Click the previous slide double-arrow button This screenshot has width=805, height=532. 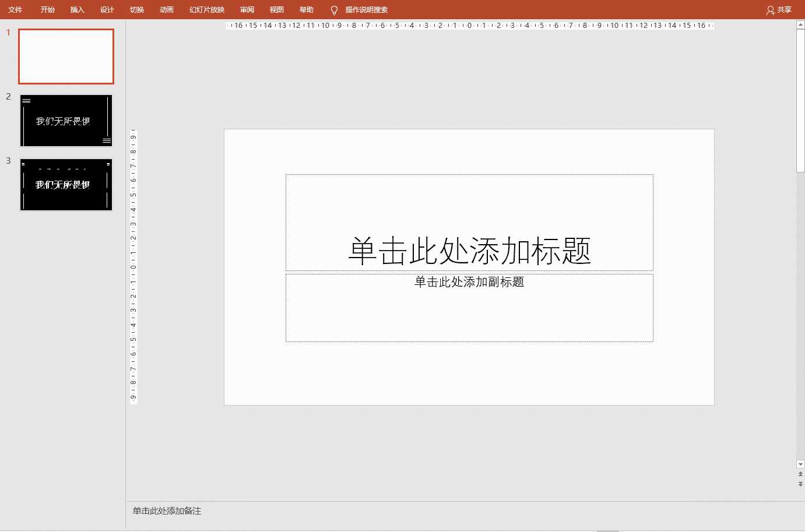tap(800, 475)
